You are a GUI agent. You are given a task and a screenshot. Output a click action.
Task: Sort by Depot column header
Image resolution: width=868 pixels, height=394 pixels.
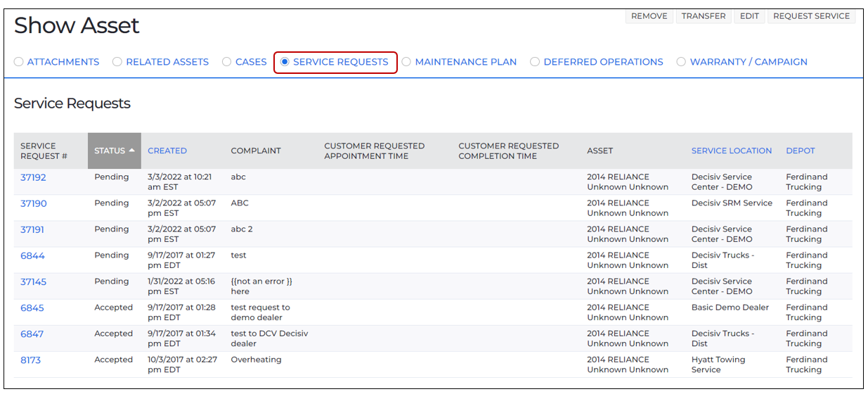coord(801,151)
